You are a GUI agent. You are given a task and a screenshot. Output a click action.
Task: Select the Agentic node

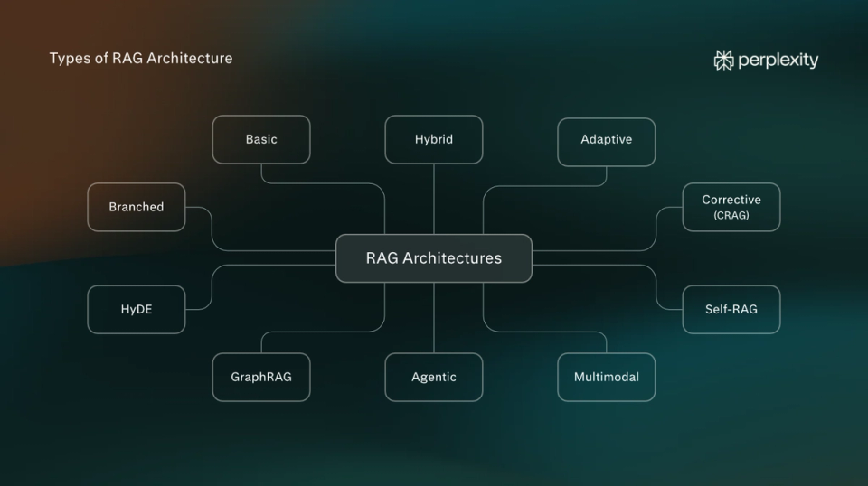[x=434, y=377]
